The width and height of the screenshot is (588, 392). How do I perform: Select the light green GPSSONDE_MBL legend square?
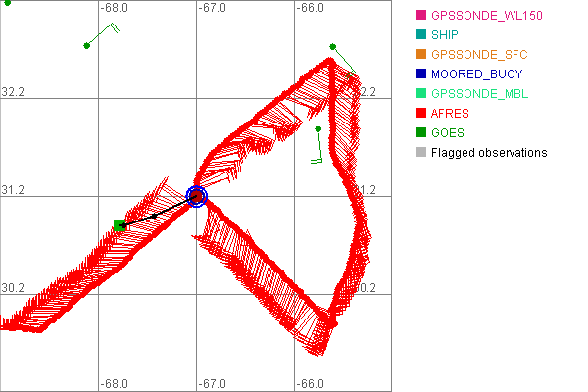point(420,94)
